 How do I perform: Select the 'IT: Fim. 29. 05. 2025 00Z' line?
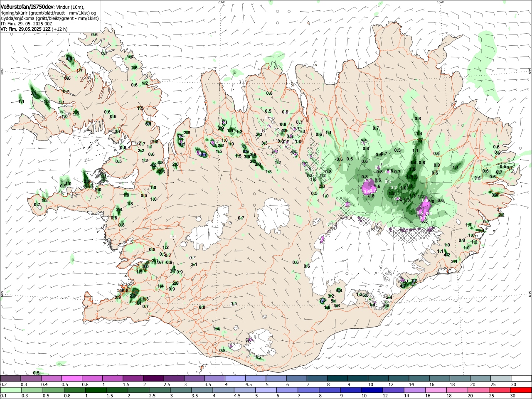(x=26, y=24)
